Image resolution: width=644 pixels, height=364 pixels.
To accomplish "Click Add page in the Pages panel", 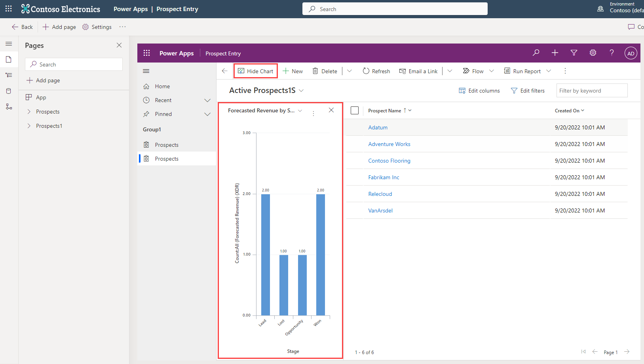I will [x=43, y=80].
